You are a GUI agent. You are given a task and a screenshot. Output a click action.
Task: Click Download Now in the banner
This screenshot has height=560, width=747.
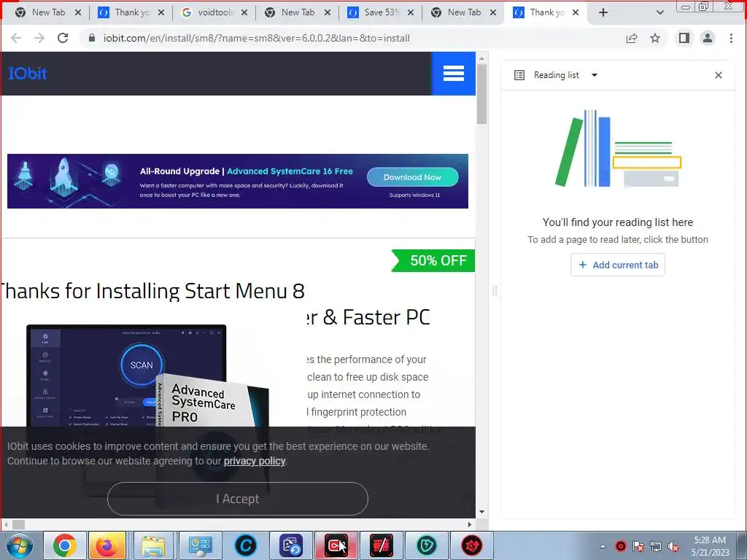tap(413, 177)
